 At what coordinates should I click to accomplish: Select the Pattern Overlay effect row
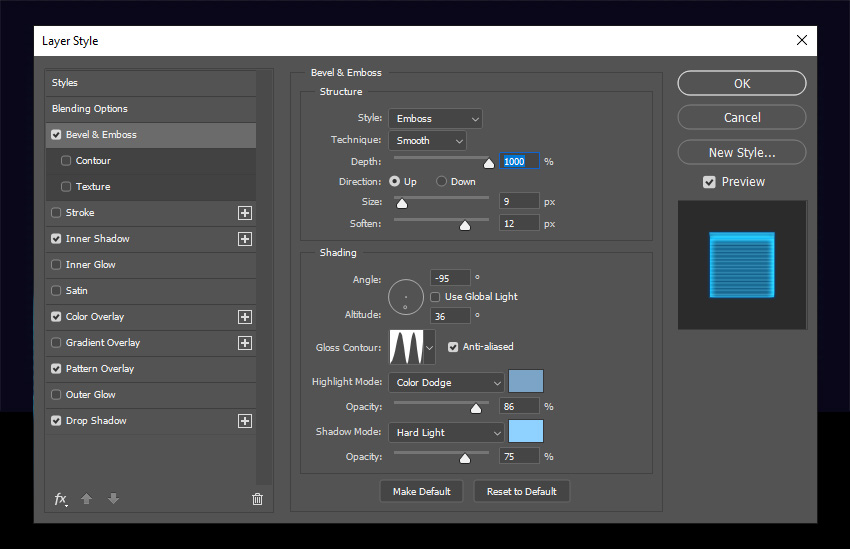[x=151, y=369]
